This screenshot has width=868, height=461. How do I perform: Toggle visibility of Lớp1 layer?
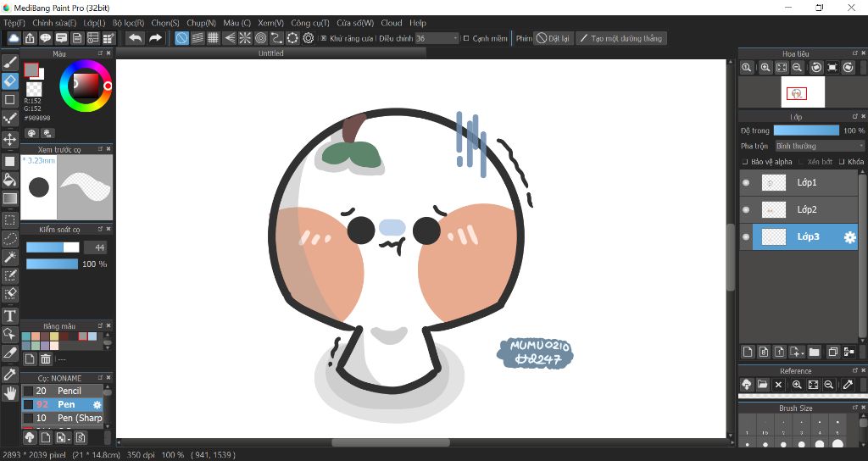(x=746, y=183)
